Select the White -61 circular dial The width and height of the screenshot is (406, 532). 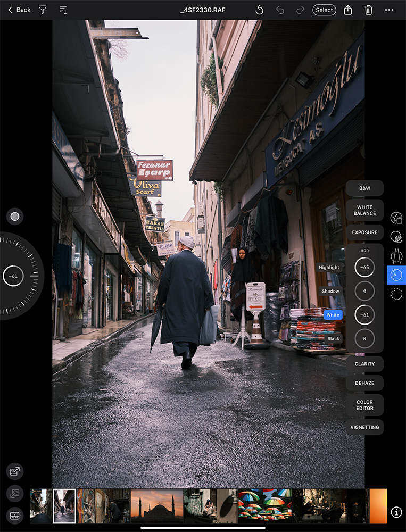coord(364,315)
